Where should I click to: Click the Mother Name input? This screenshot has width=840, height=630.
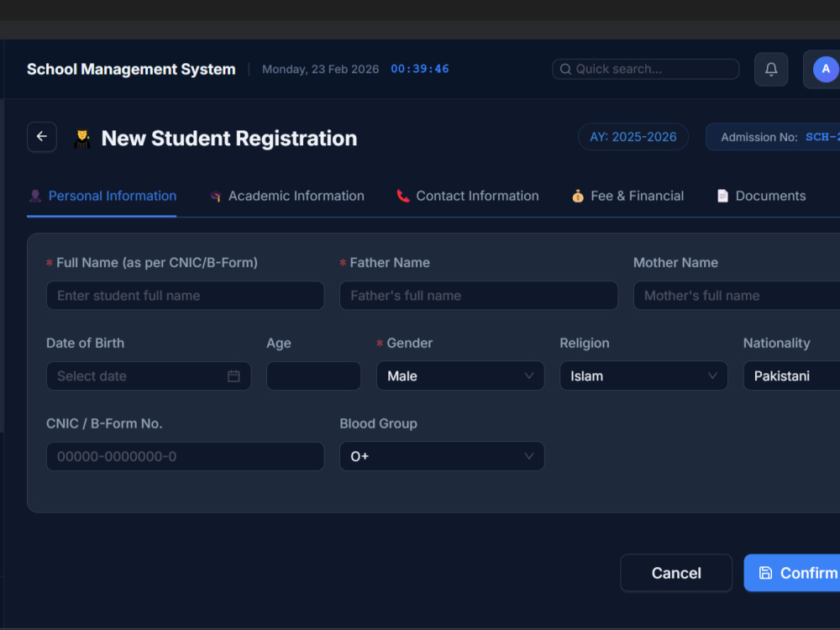pyautogui.click(x=737, y=296)
